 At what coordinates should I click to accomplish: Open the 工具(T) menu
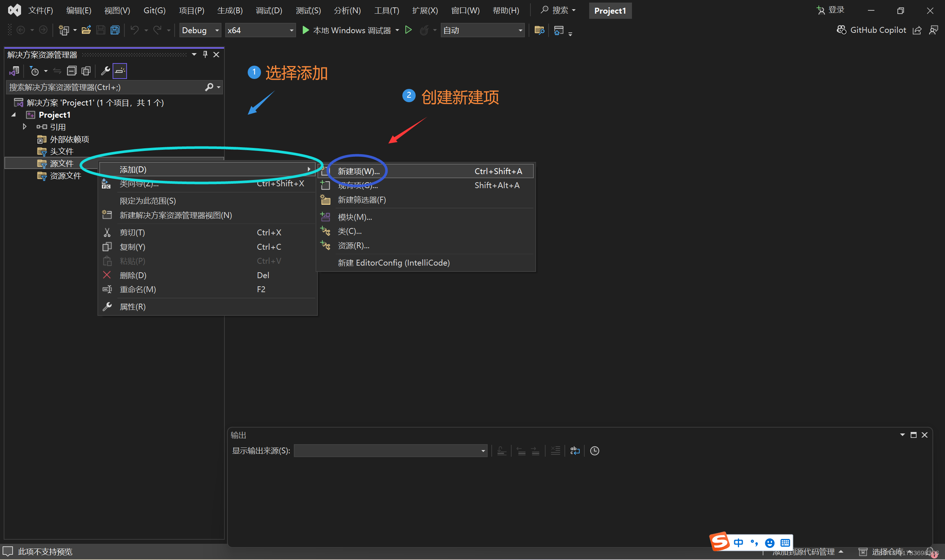pos(386,11)
